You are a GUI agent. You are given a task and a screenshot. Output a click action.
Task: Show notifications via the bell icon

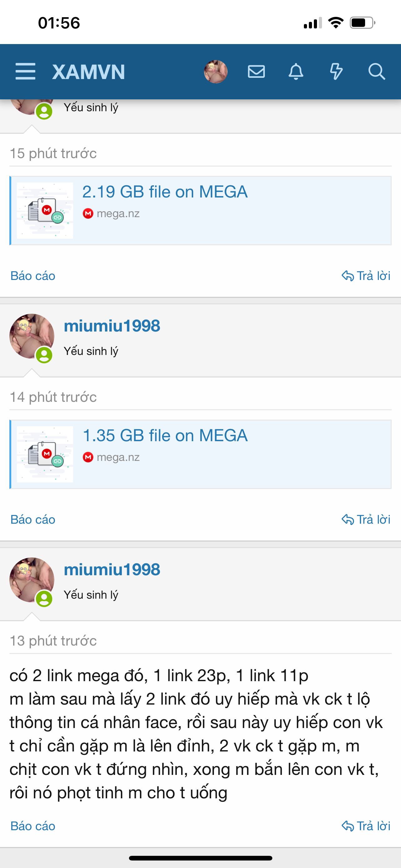pyautogui.click(x=296, y=72)
